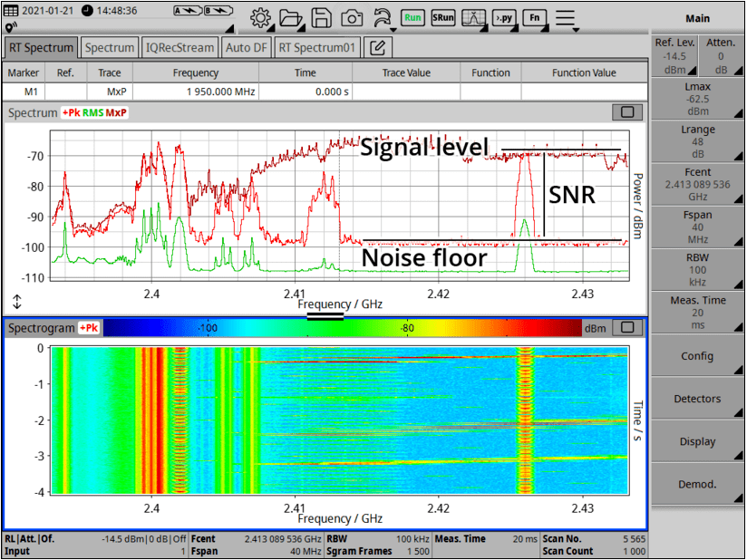Screen dimensions: 747x560
Task: Open the .py script button
Action: [x=505, y=18]
